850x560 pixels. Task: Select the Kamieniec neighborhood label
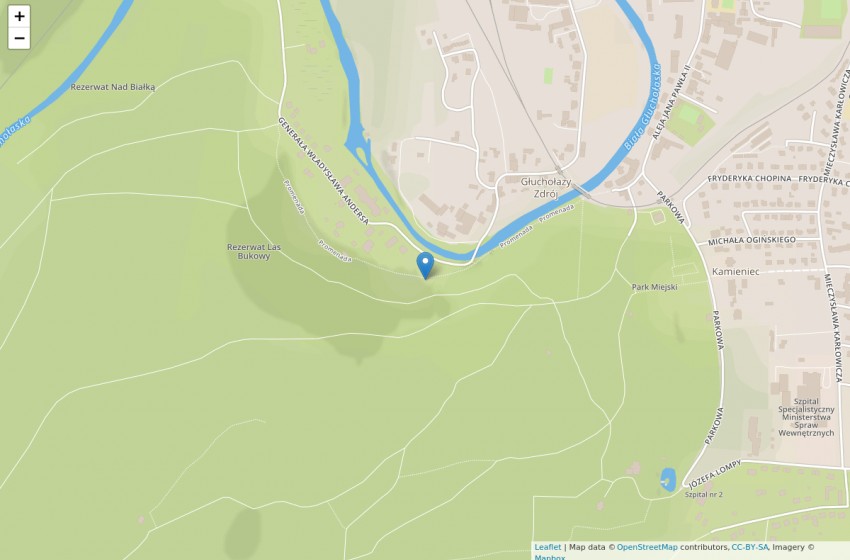[736, 272]
